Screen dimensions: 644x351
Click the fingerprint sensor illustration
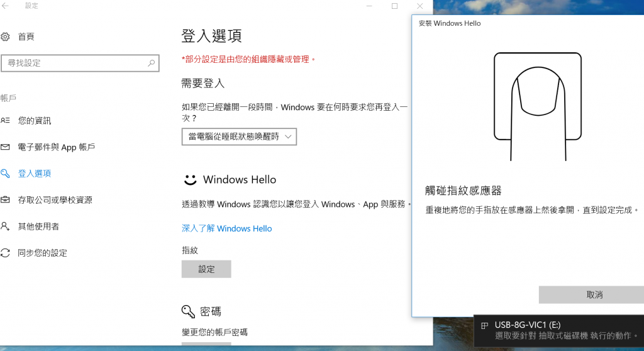coord(538,106)
